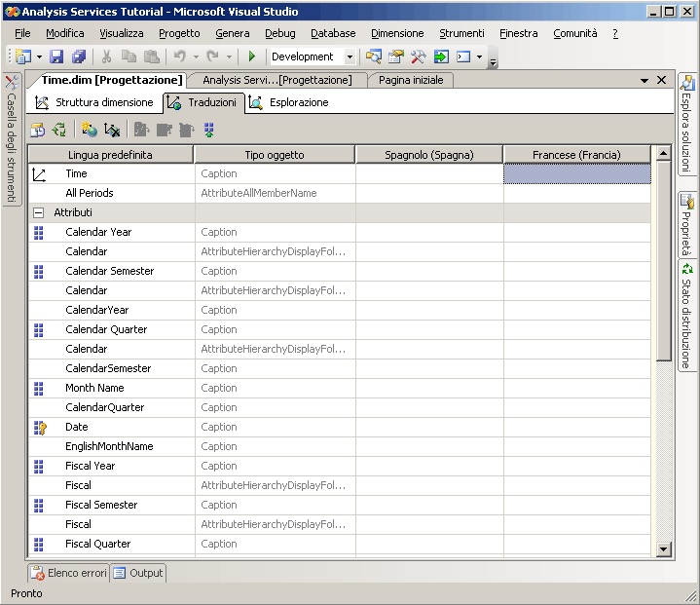The width and height of the screenshot is (700, 605).
Task: Click Spagnolo cell for Calendar Year
Action: coord(428,232)
